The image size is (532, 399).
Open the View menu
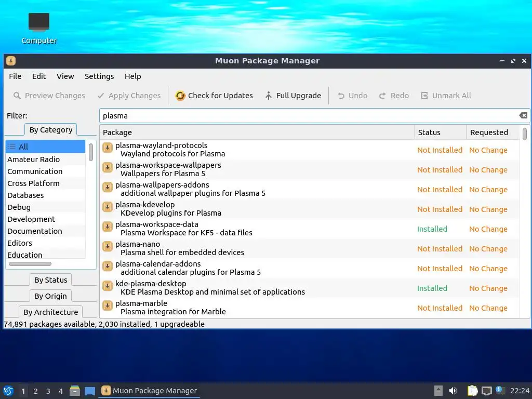(x=65, y=76)
